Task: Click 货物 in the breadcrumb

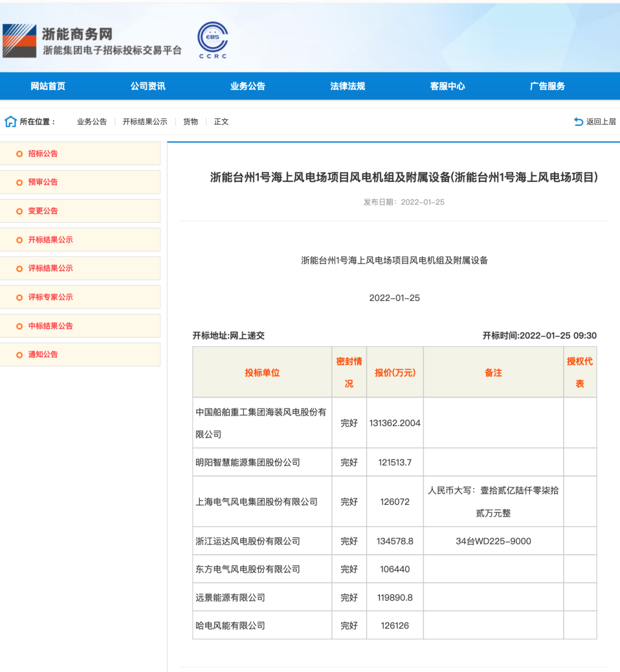Action: point(191,122)
